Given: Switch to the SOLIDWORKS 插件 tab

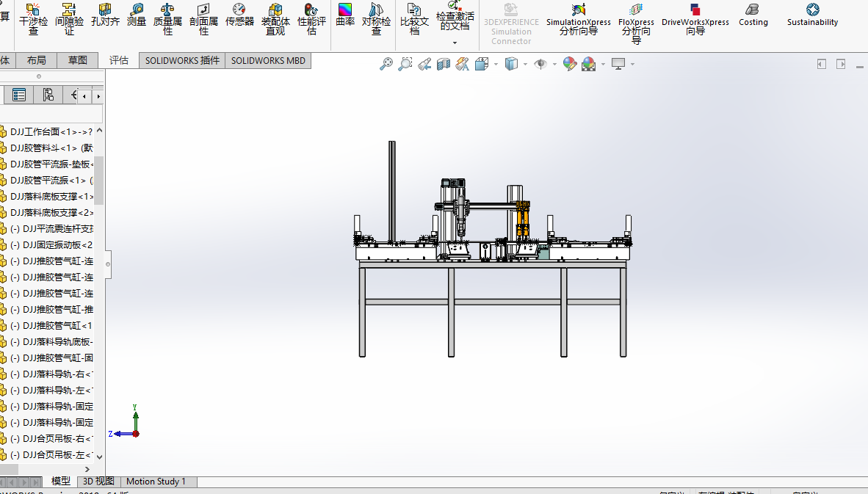Looking at the screenshot, I should [x=182, y=61].
